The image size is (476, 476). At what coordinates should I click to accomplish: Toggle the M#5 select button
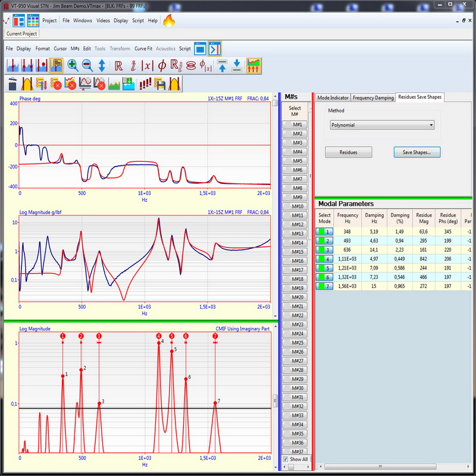point(295,161)
